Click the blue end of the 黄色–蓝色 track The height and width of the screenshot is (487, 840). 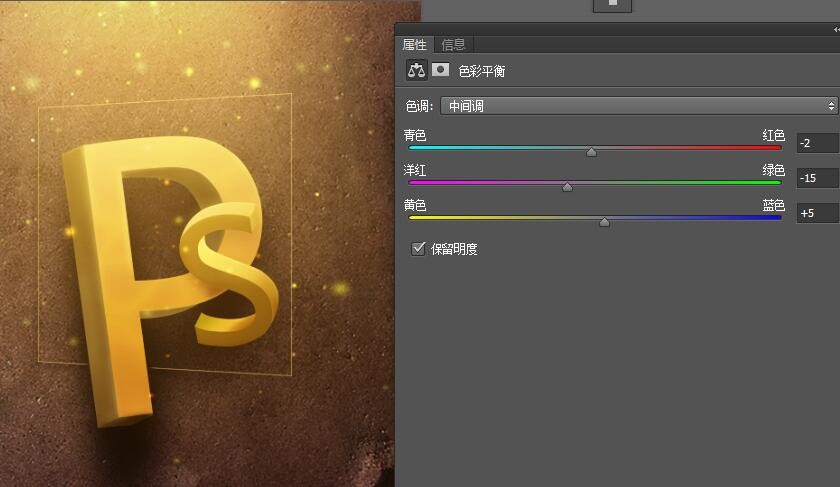(x=775, y=217)
